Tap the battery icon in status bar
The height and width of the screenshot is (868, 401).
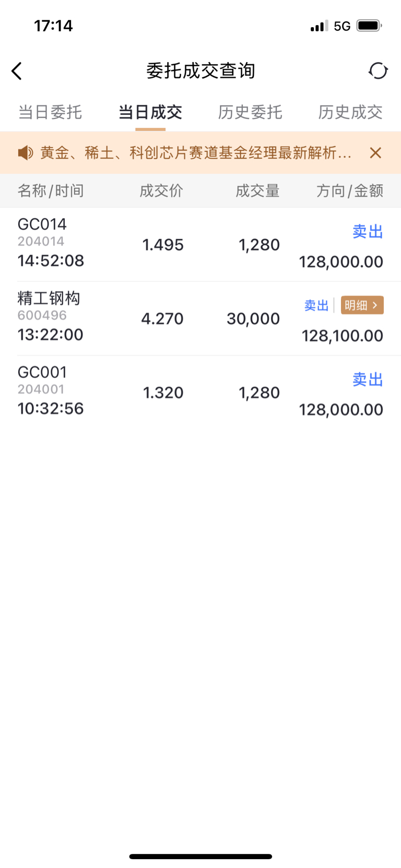tap(369, 26)
